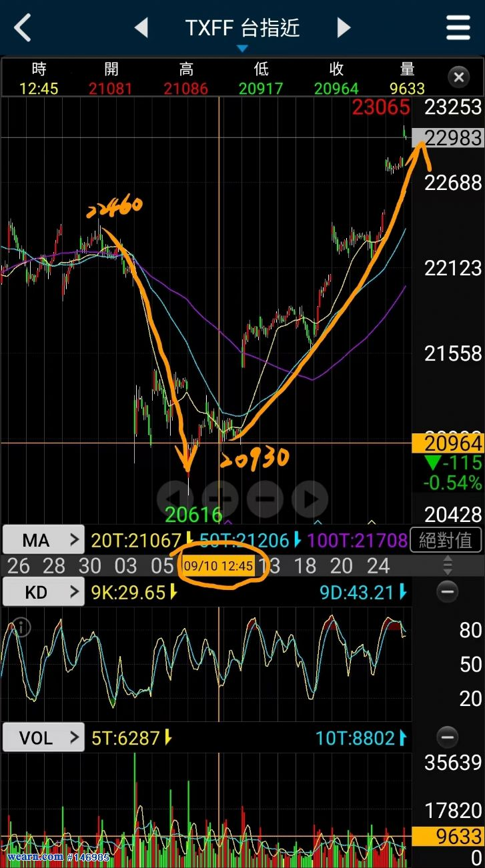Viewport: 485px width, 868px height.
Task: Zoom in chart with the plus button
Action: (219, 498)
